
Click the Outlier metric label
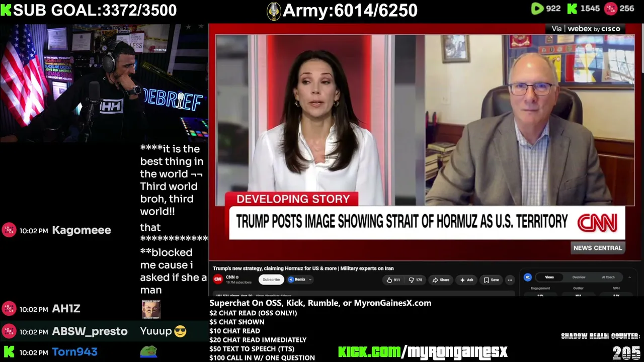click(578, 289)
